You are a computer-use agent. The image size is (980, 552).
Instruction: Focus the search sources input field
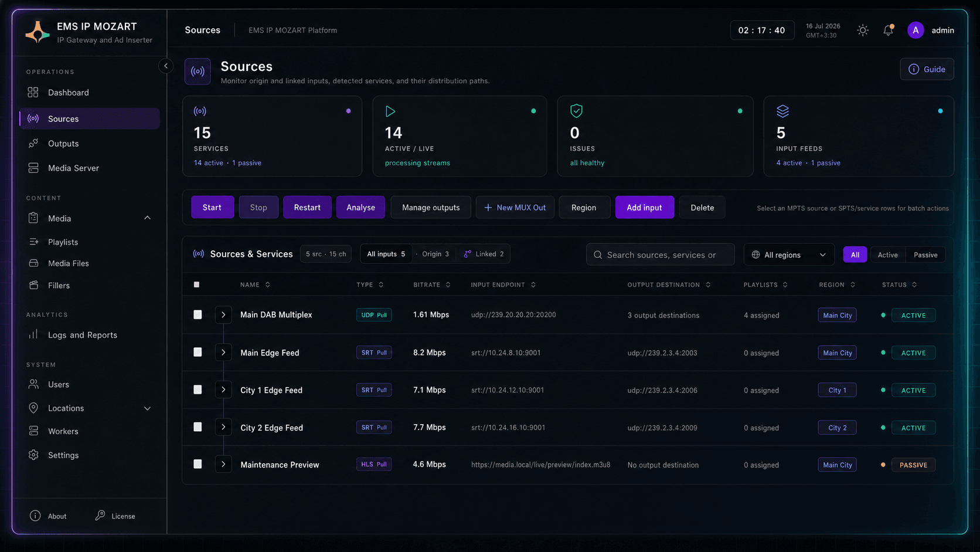click(660, 255)
